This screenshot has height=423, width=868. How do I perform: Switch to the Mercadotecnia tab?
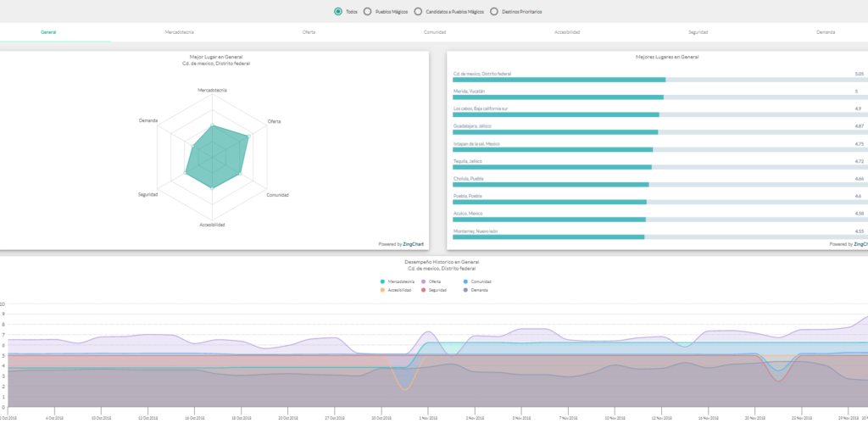coord(179,32)
